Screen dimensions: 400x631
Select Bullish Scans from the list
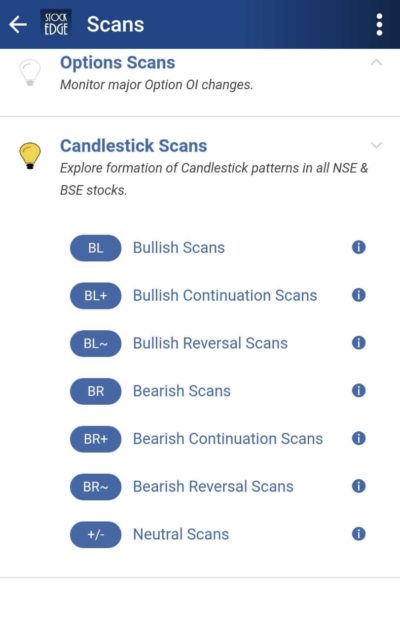click(x=179, y=247)
